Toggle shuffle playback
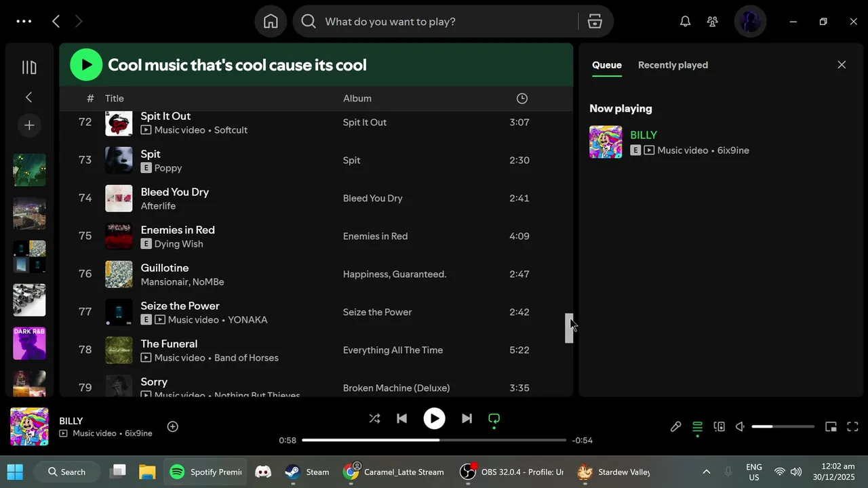 374,419
